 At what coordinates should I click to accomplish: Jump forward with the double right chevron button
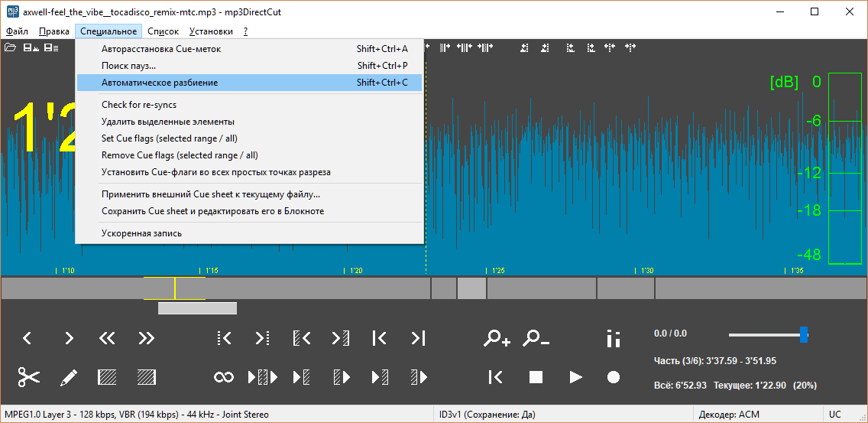(146, 337)
